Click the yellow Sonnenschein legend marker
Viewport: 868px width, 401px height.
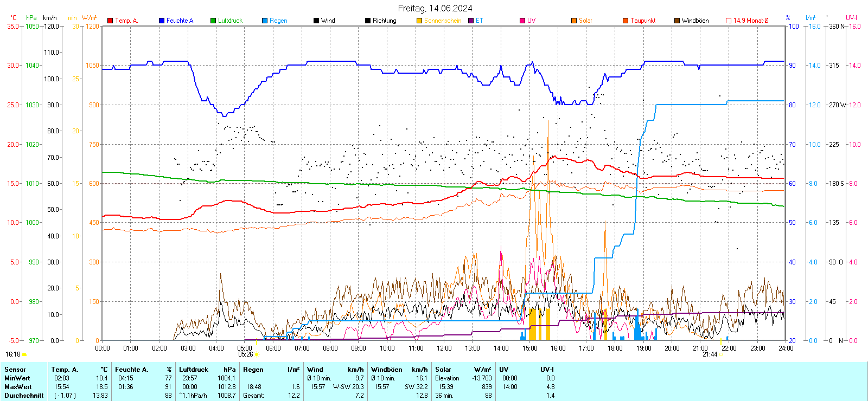[x=419, y=21]
